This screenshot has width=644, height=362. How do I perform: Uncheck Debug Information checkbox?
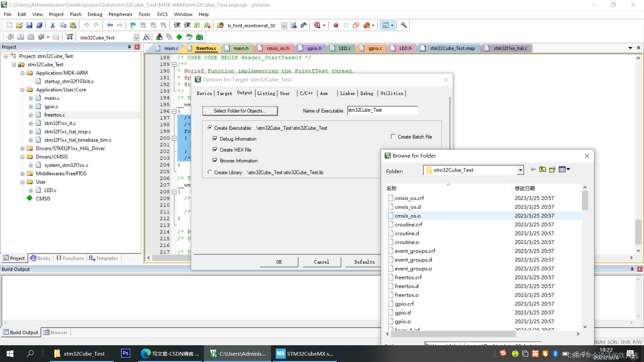click(x=215, y=139)
